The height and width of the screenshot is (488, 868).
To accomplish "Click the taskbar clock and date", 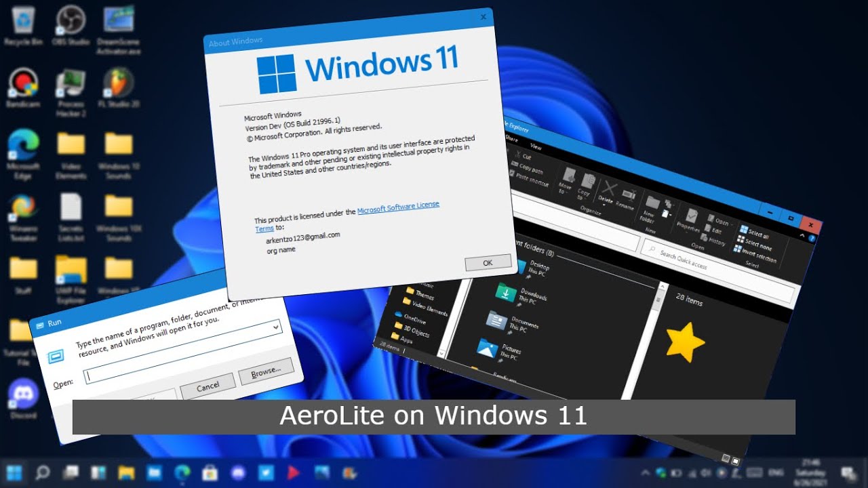I will click(x=810, y=472).
